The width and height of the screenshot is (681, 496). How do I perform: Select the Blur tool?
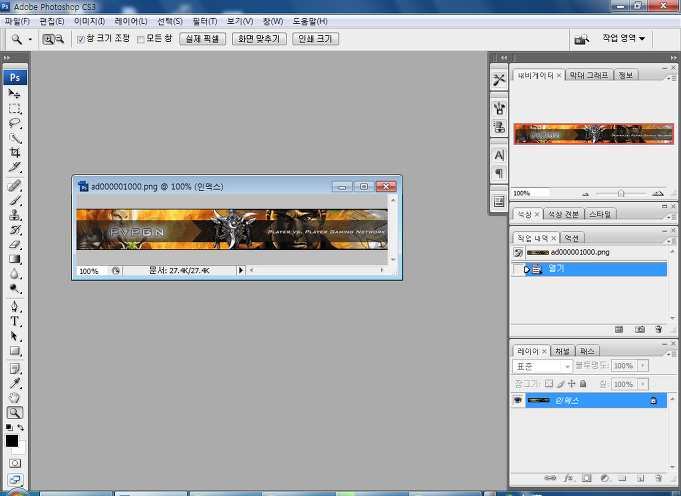(14, 274)
